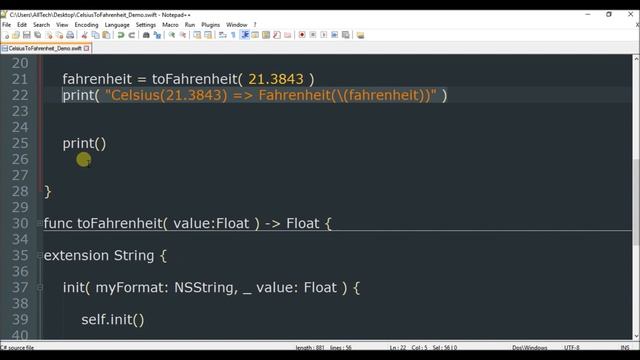640x360 pixels.
Task: Create a new file with toolbar icon
Action: tap(6, 35)
